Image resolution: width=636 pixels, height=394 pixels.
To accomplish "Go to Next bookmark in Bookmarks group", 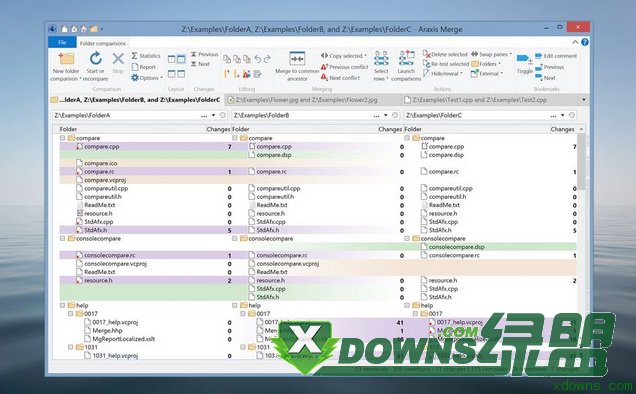I will click(545, 78).
